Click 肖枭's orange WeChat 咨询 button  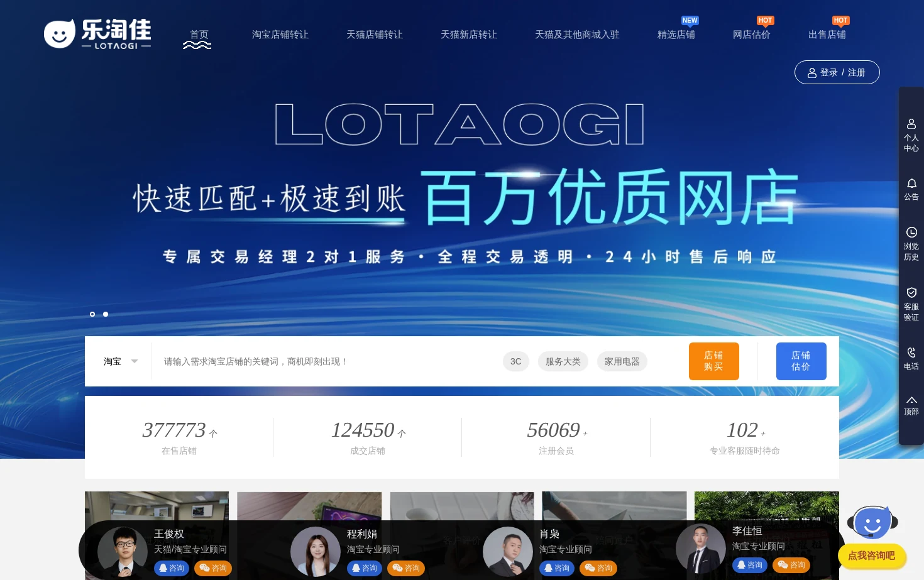[x=598, y=568]
